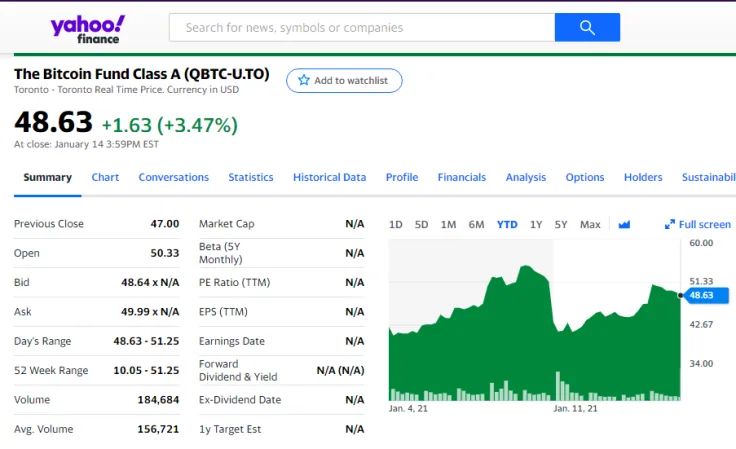Viewport: 736px width, 449px height.
Task: Select the 6M chart range
Action: (476, 225)
